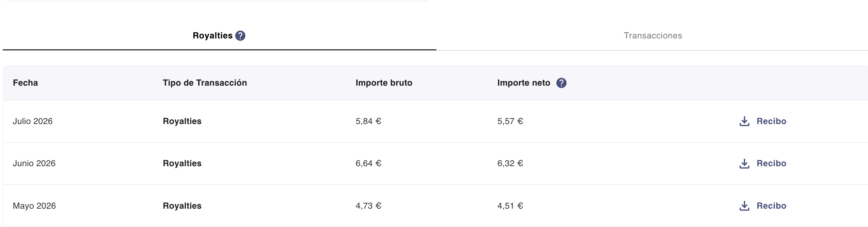Viewport: 868px width, 227px height.
Task: Click the download icon for Mayo 2026
Action: [x=744, y=206]
